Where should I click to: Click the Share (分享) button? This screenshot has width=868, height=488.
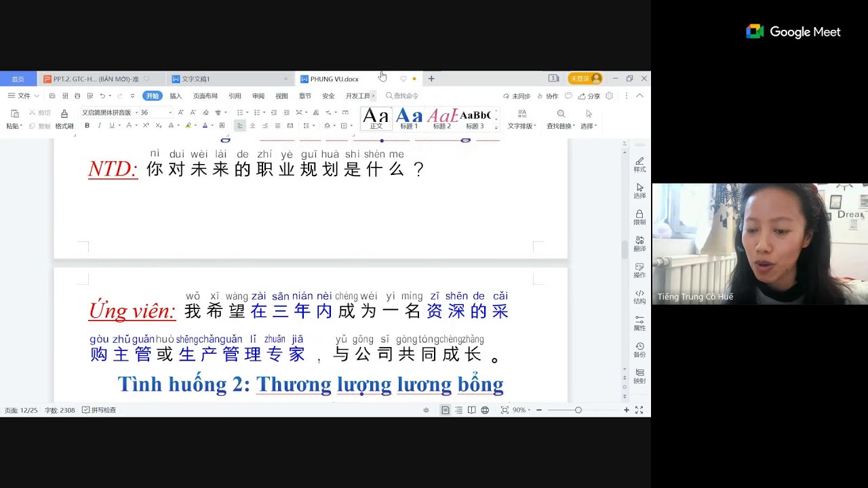[589, 96]
